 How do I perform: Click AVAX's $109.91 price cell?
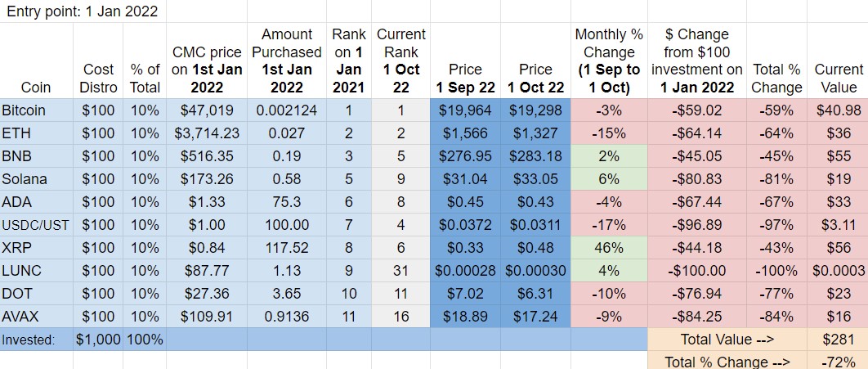[207, 317]
